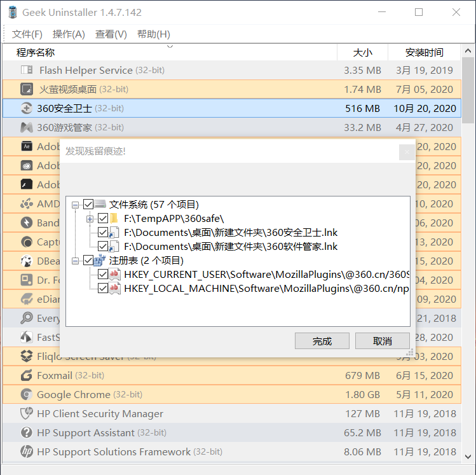Image resolution: width=476 pixels, height=475 pixels.
Task: Click the Geek Uninstaller title bar icon
Action: [13, 12]
